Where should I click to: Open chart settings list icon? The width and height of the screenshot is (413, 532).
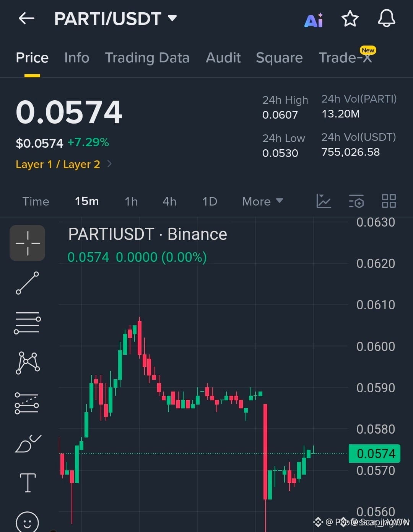[356, 201]
